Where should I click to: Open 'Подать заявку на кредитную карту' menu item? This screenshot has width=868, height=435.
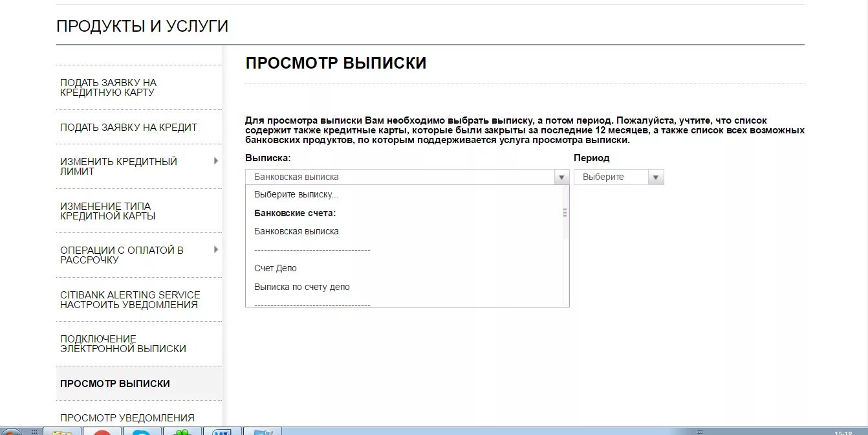coord(109,87)
